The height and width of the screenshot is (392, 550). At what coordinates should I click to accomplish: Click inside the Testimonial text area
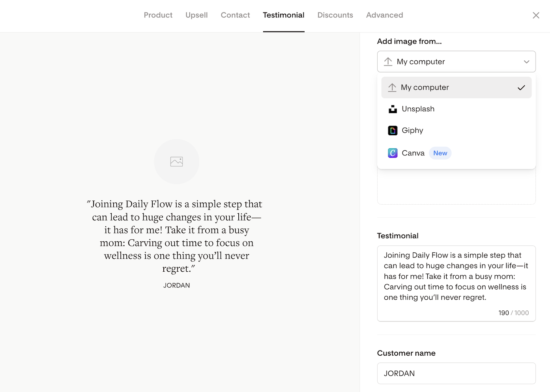(x=456, y=276)
